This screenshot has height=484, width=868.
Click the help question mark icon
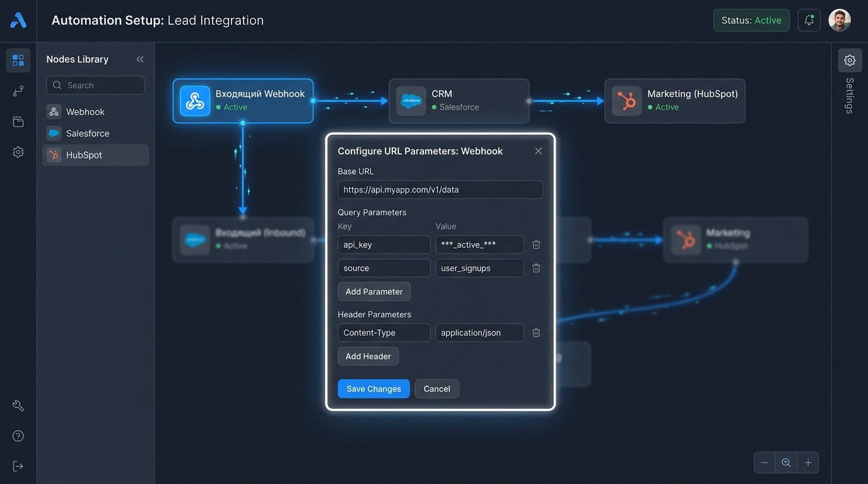pos(18,436)
